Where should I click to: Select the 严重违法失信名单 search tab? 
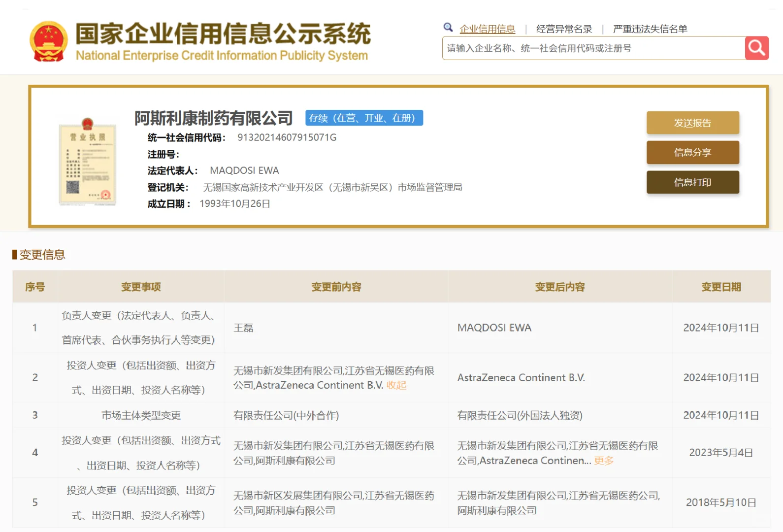[x=650, y=29]
